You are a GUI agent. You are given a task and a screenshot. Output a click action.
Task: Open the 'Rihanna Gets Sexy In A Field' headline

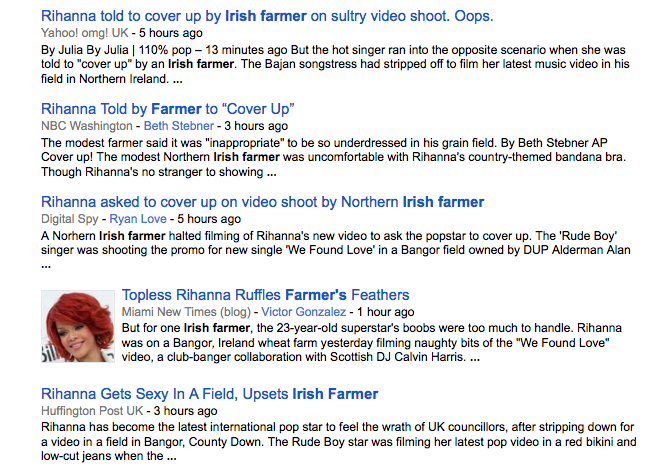[x=210, y=393]
